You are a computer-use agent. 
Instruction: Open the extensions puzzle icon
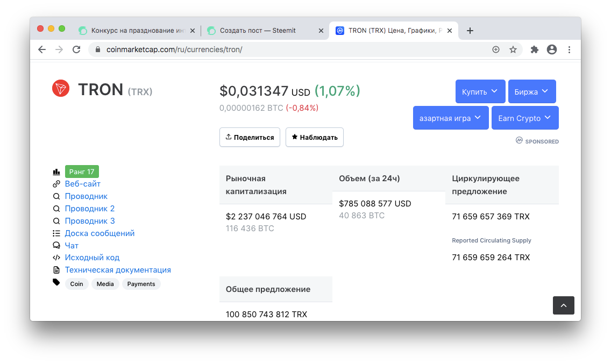(534, 49)
